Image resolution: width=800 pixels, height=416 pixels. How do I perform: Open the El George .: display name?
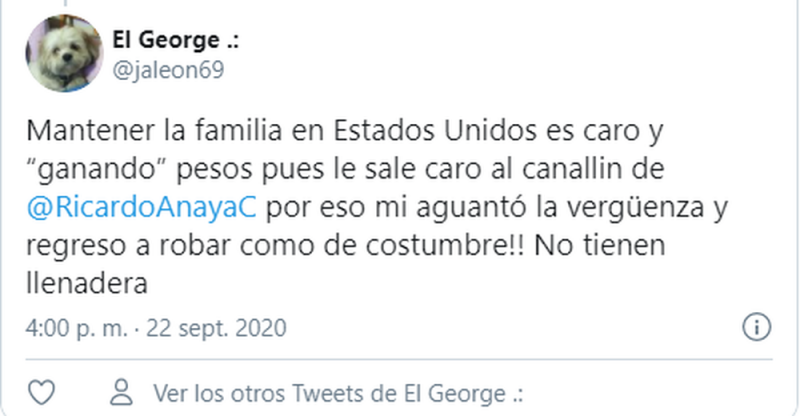[175, 40]
